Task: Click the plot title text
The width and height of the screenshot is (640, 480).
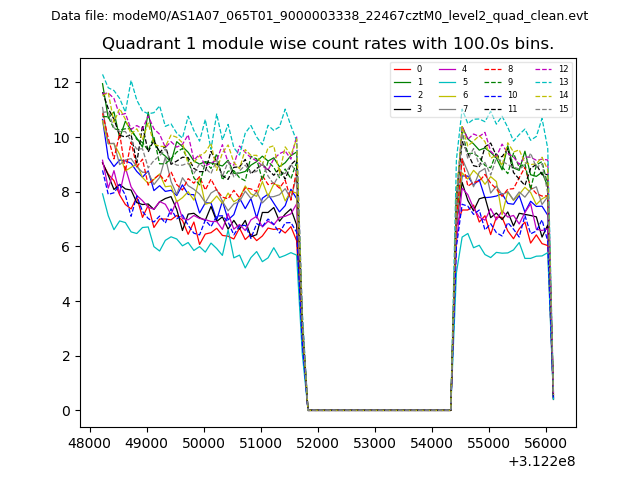Action: click(x=328, y=44)
